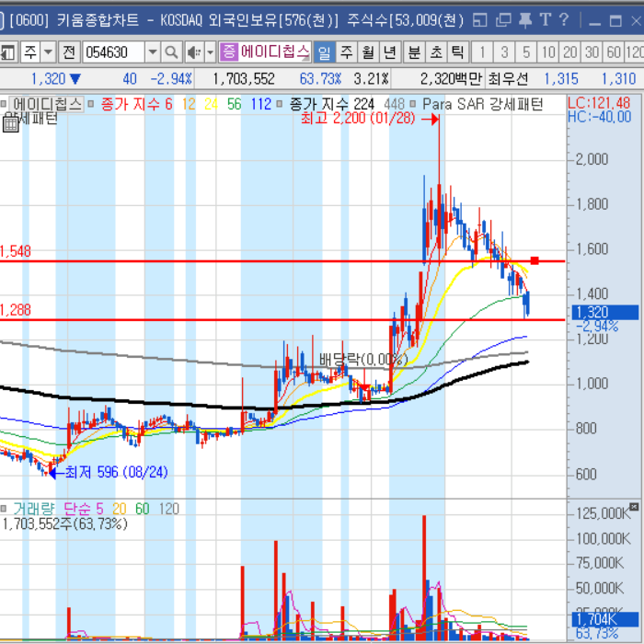Select the 초 second period tab
Image resolution: width=644 pixels, height=644 pixels.
click(x=436, y=52)
